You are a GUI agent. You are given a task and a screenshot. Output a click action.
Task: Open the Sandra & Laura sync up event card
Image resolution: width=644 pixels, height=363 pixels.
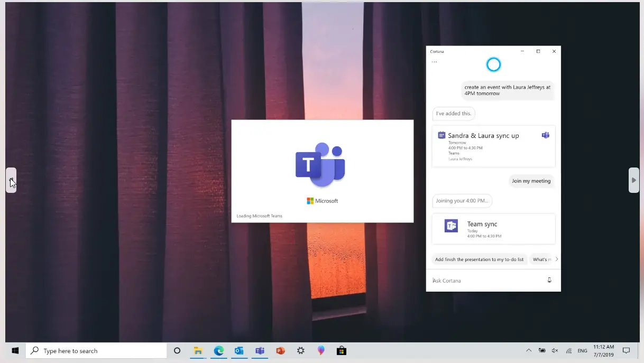(493, 146)
